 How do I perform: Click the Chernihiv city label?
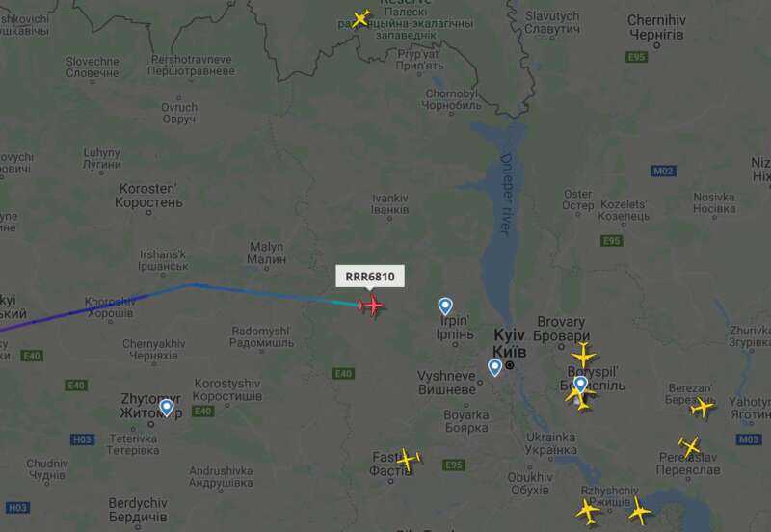point(656,27)
